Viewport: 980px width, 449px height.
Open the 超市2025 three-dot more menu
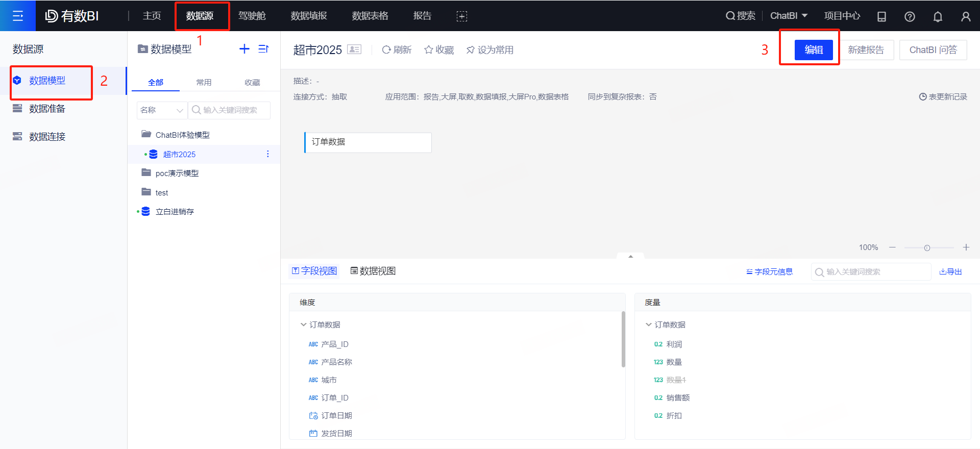268,154
